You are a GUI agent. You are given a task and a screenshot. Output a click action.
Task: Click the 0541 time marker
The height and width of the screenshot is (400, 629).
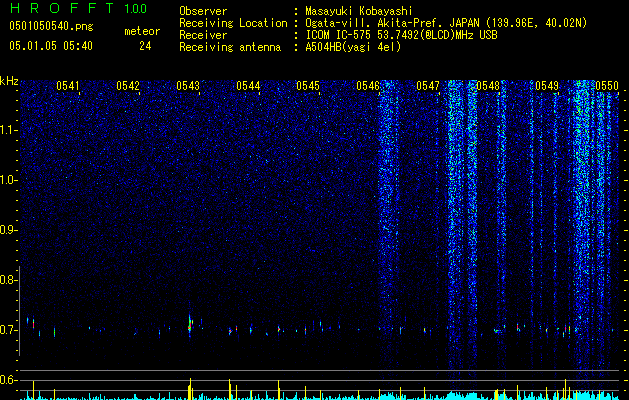[67, 86]
